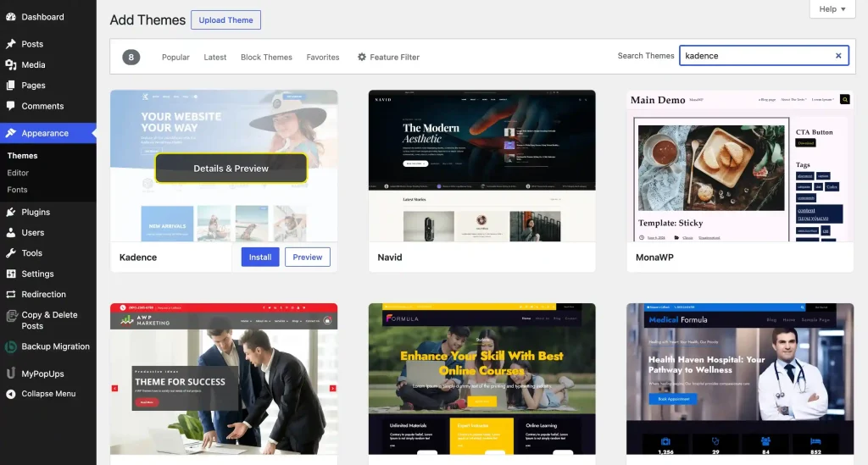Click the Redirection arrows icon
Viewport: 868px width, 465px height.
[x=10, y=294]
